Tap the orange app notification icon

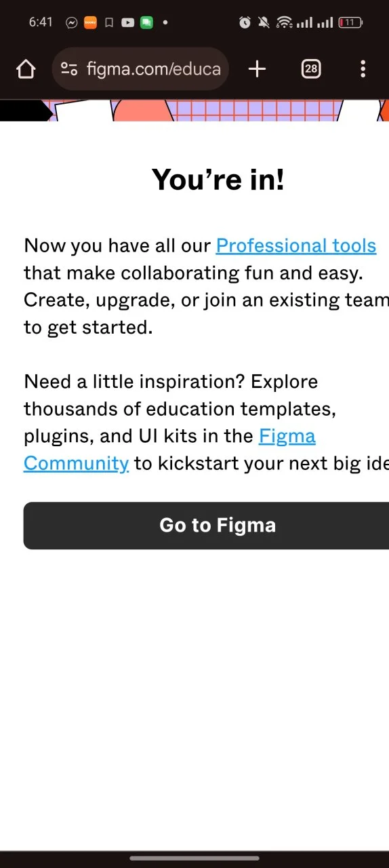coord(90,22)
